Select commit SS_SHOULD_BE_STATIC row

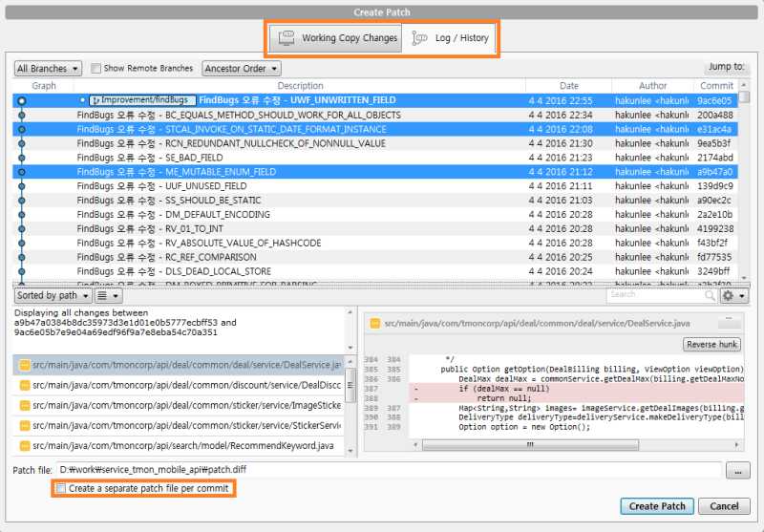(374, 201)
